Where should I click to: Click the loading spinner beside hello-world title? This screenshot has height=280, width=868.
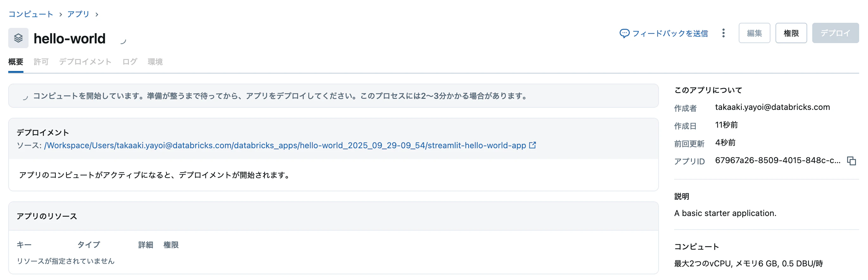[x=123, y=41]
